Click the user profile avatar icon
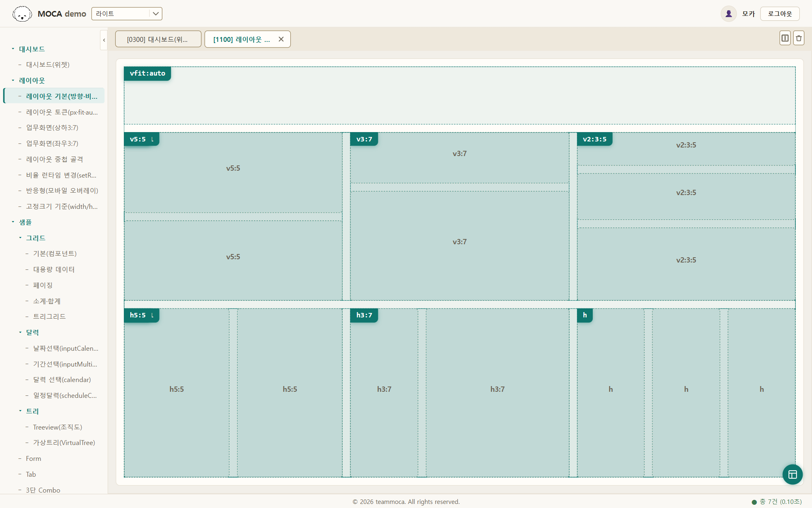 pos(729,14)
